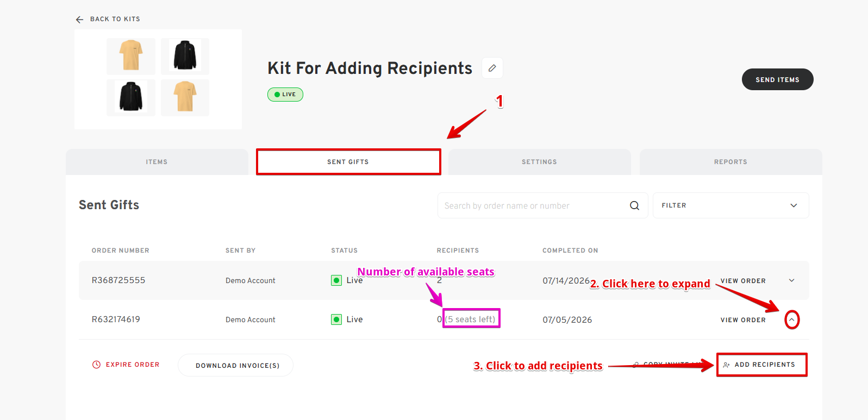Click the pencil edit icon beside kit title
The height and width of the screenshot is (420, 868).
pyautogui.click(x=492, y=68)
